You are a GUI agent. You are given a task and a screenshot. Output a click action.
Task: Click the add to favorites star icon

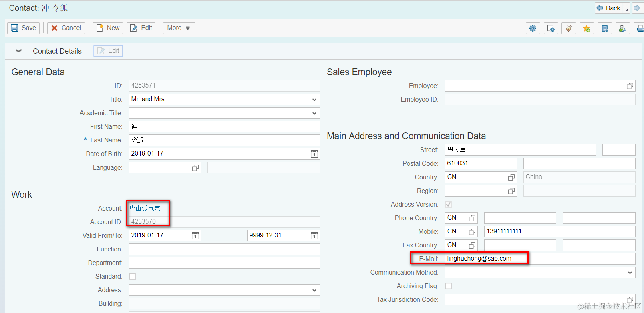tap(587, 28)
